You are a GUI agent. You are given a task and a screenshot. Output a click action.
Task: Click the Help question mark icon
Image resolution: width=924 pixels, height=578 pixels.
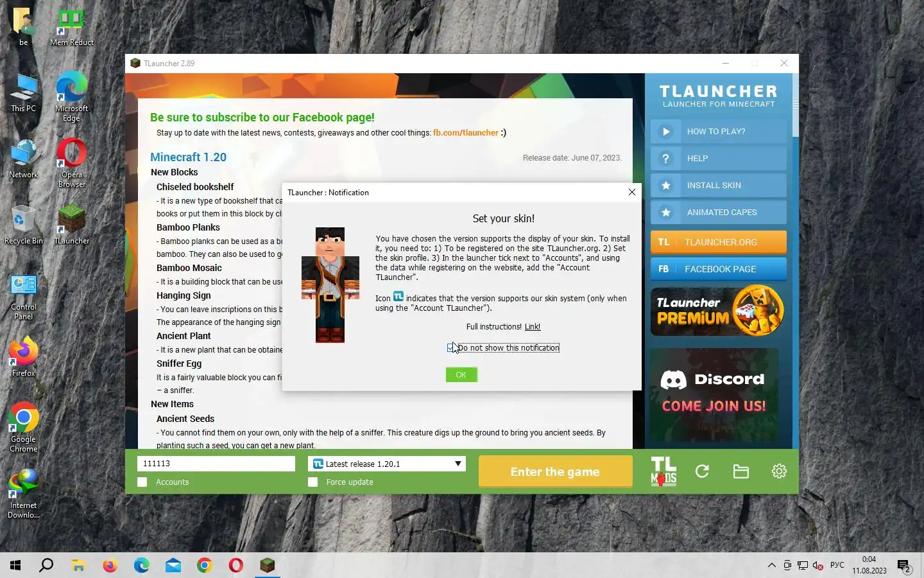click(x=666, y=159)
